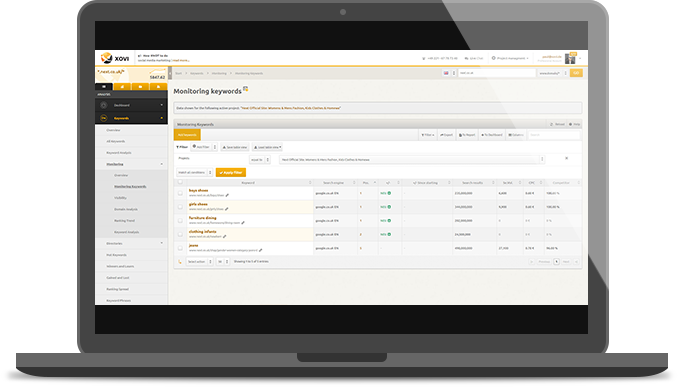This screenshot has height=387, width=678.
Task: Click the Apply Filter button
Action: 231,172
